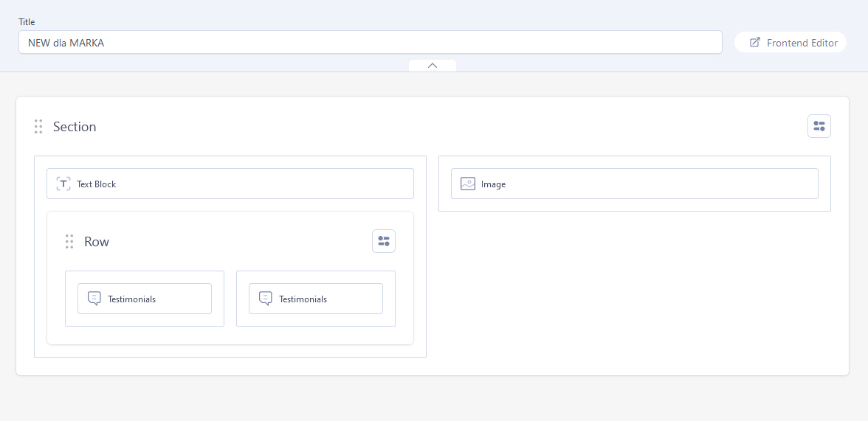Open the Row options toggle icon
Viewport: 868px width, 421px height.
pos(383,242)
